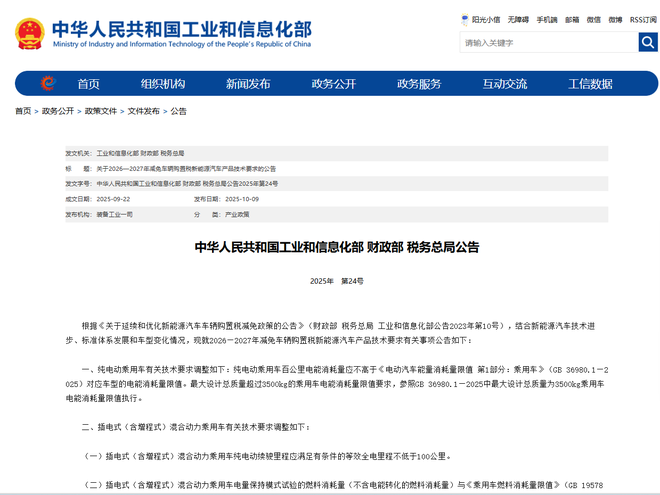Click the red circular logo in navigation bar
Image resolution: width=660 pixels, height=495 pixels.
click(x=48, y=83)
